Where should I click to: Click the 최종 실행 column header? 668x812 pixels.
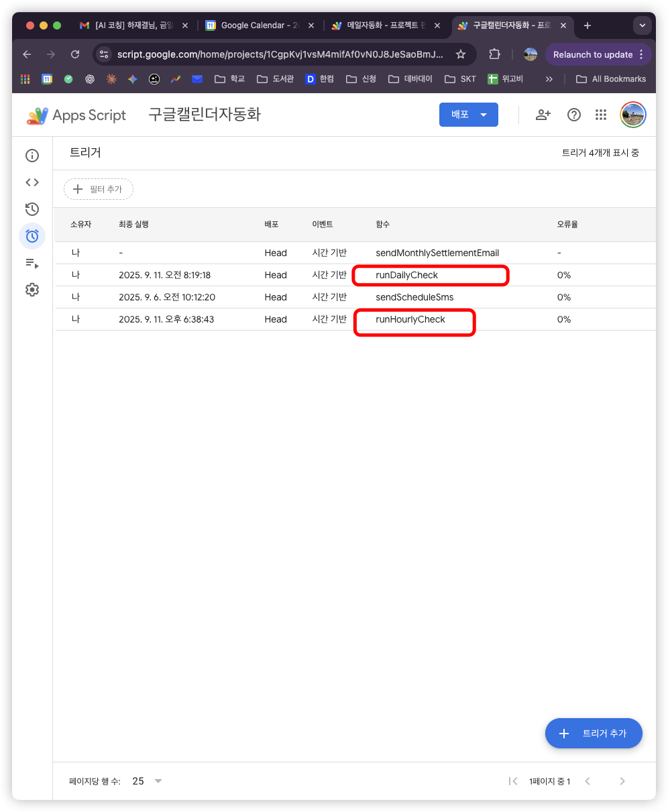click(133, 224)
